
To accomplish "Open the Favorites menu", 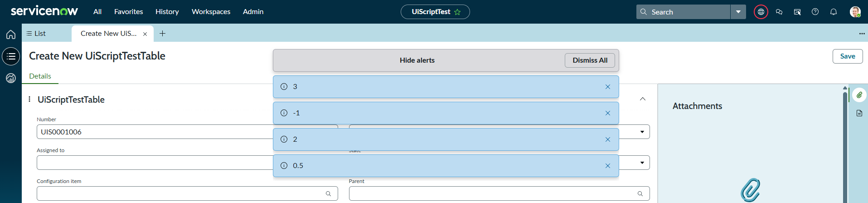I will point(129,12).
